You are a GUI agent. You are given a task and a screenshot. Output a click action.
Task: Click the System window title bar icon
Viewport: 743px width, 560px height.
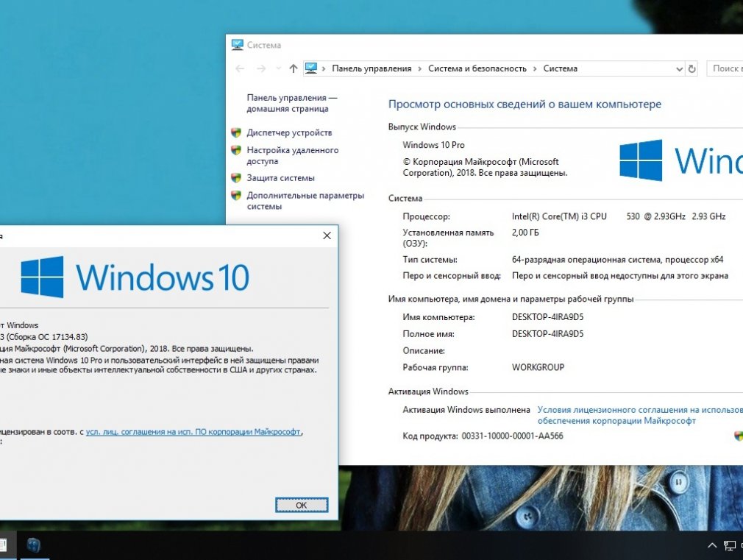pos(237,45)
